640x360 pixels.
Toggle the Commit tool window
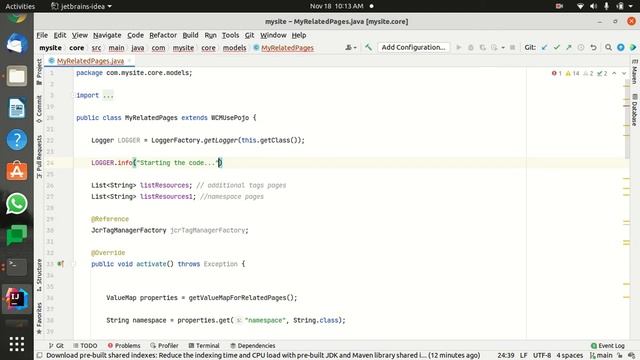[39, 109]
